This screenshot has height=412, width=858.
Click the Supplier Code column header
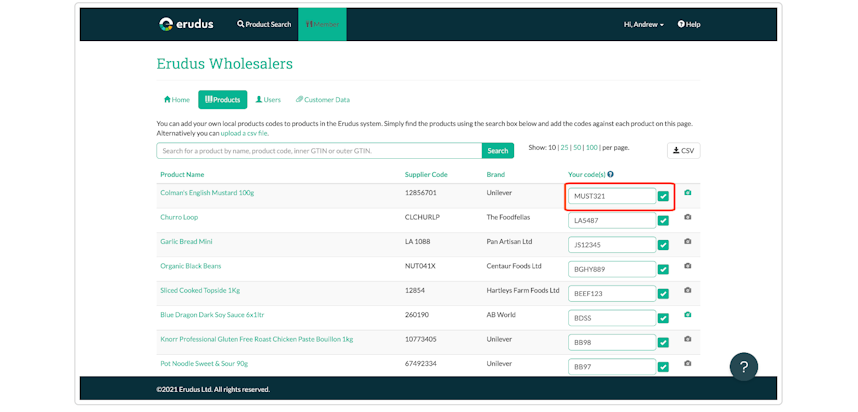(x=426, y=175)
